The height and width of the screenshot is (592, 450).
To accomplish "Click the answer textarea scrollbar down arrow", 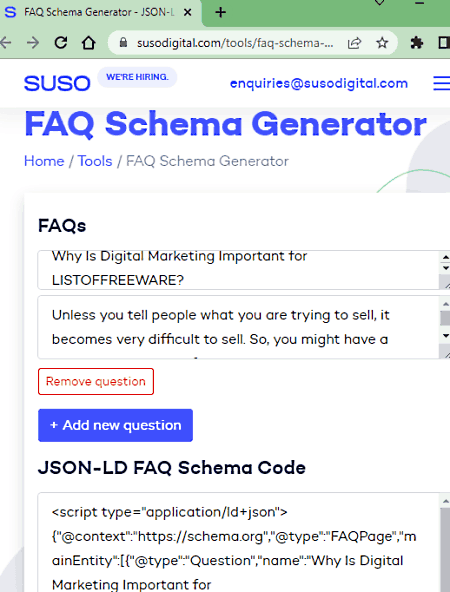I will click(445, 336).
